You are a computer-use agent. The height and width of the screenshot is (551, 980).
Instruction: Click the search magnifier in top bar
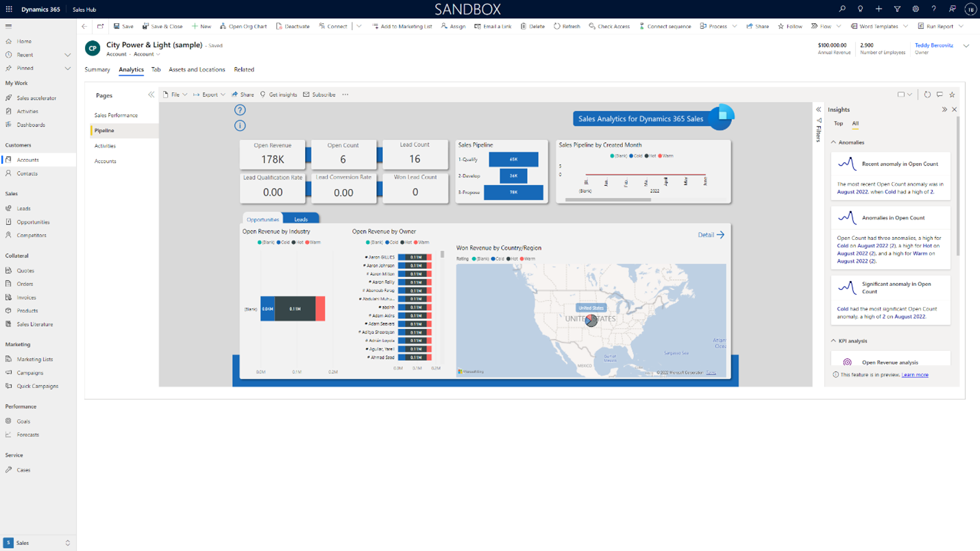click(842, 9)
